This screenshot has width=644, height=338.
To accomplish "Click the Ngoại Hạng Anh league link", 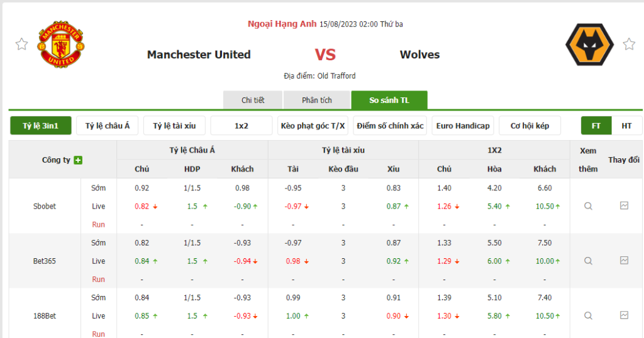I will (x=282, y=24).
